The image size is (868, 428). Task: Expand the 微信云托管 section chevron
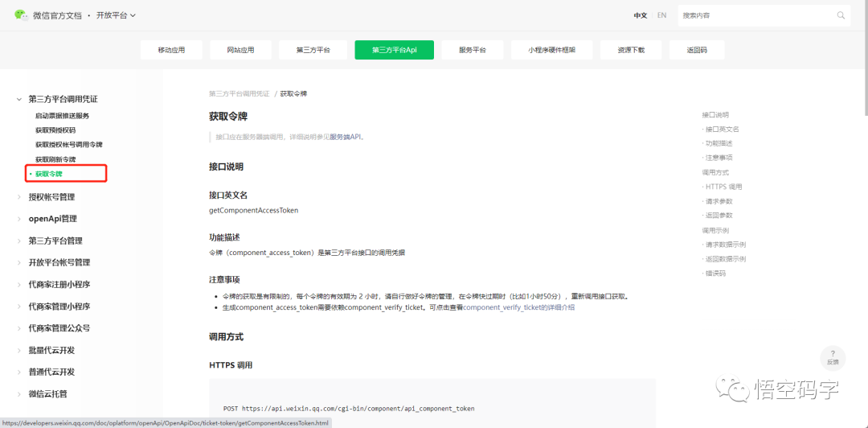pyautogui.click(x=18, y=393)
